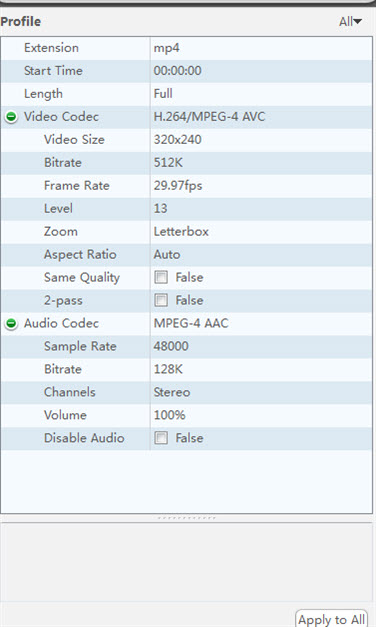376x627 pixels.
Task: Click the Zoom value Letterbox
Action: [181, 232]
